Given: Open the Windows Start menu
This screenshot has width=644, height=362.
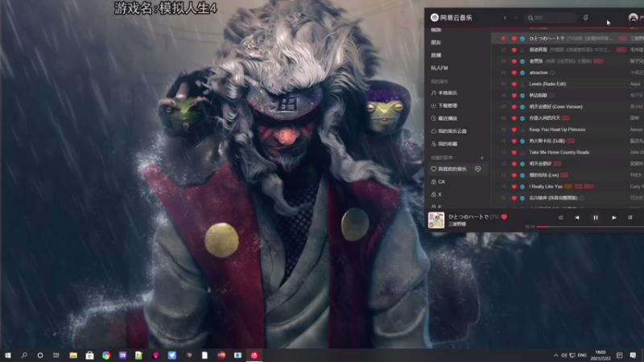Looking at the screenshot, I should (x=7, y=355).
